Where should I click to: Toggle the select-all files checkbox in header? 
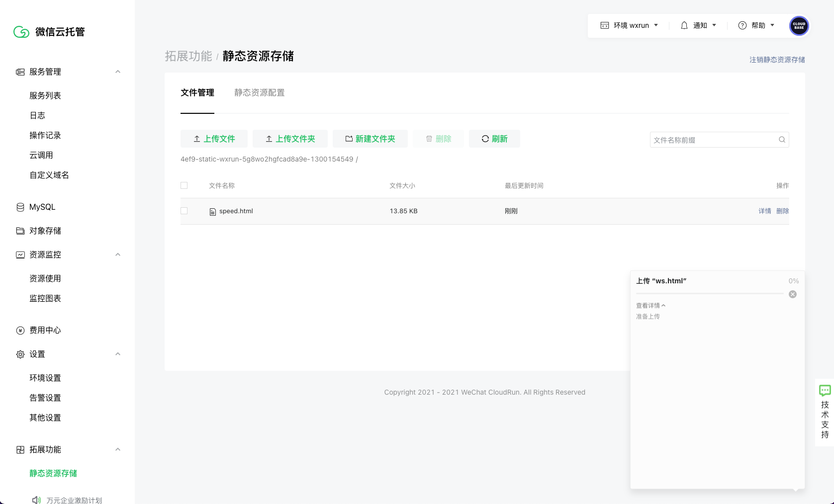184,185
